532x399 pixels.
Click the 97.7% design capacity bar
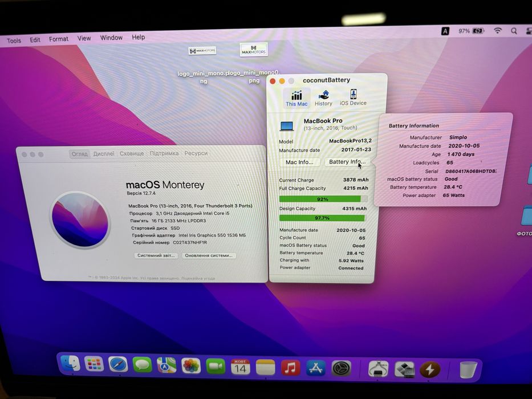(x=322, y=218)
